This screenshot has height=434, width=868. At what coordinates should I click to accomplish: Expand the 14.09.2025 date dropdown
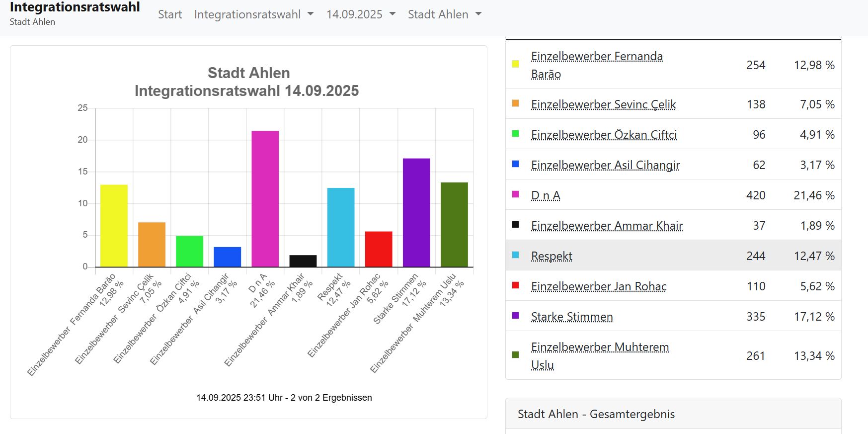[361, 14]
